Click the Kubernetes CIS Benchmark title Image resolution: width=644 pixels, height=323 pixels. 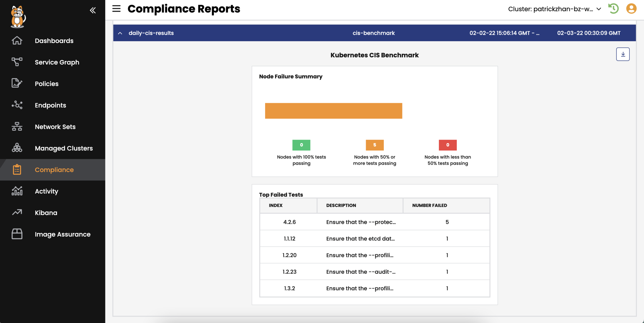pyautogui.click(x=375, y=55)
